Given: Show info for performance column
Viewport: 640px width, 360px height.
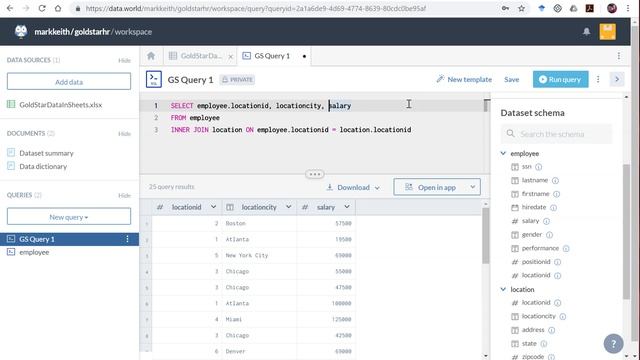Looking at the screenshot, I should 566,249.
